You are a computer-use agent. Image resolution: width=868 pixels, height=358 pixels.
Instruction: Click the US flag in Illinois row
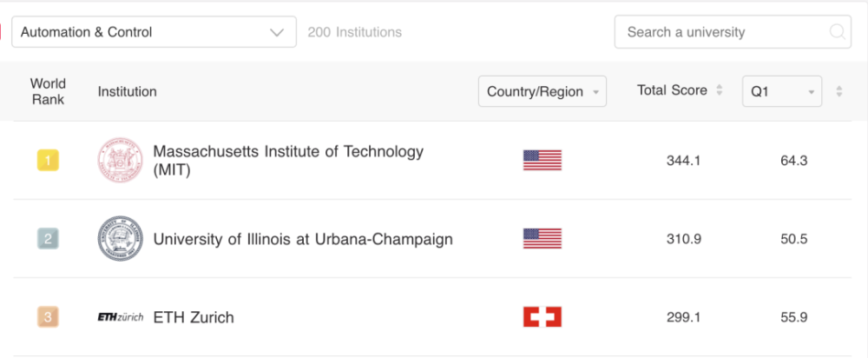click(542, 238)
